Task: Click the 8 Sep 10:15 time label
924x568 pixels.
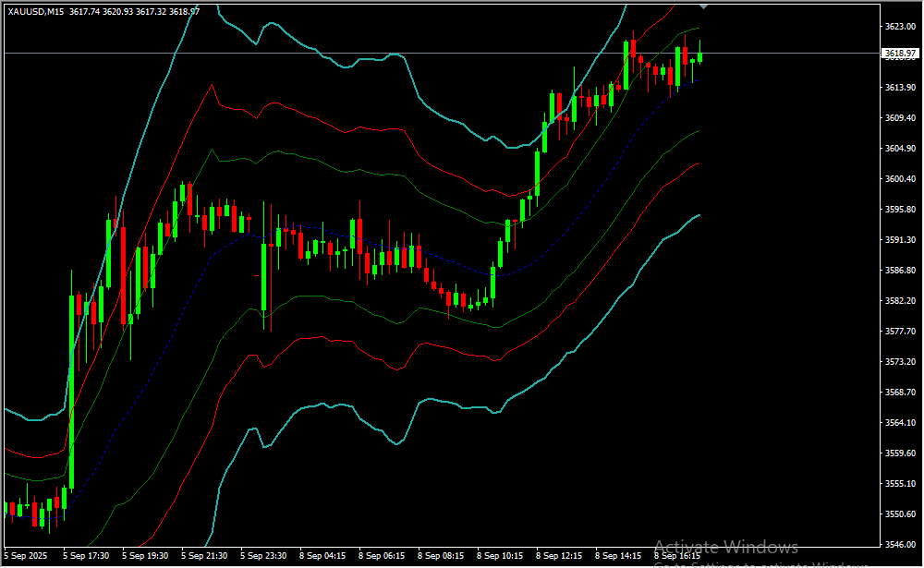Action: point(500,556)
